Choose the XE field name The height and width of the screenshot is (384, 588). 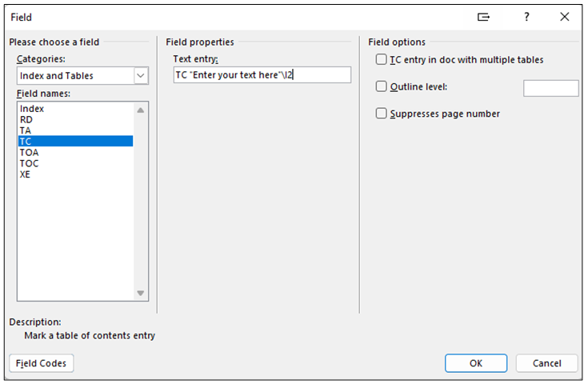75,174
